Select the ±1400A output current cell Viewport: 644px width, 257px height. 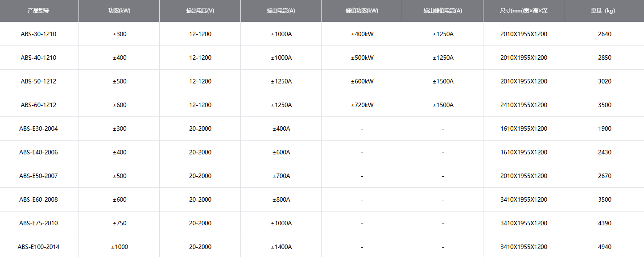[281, 247]
